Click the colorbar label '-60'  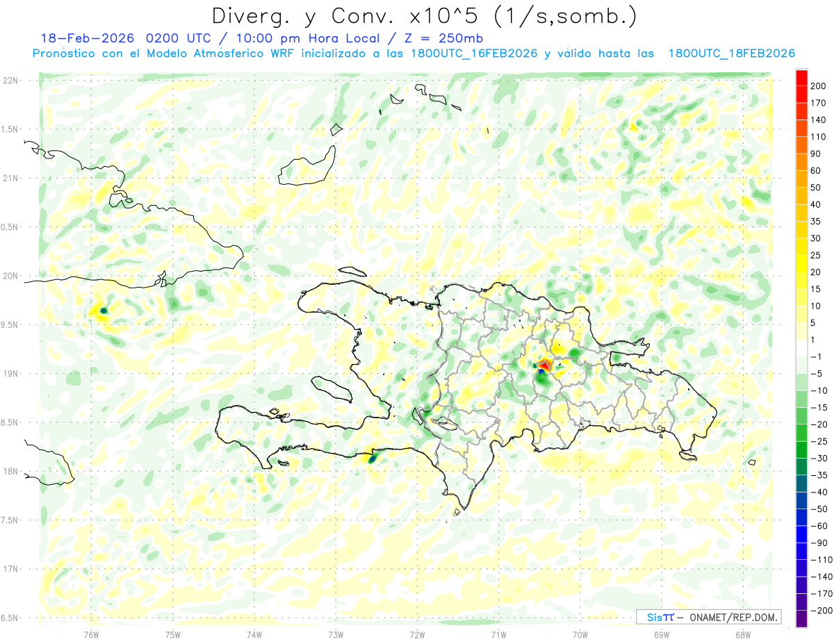tap(820, 526)
